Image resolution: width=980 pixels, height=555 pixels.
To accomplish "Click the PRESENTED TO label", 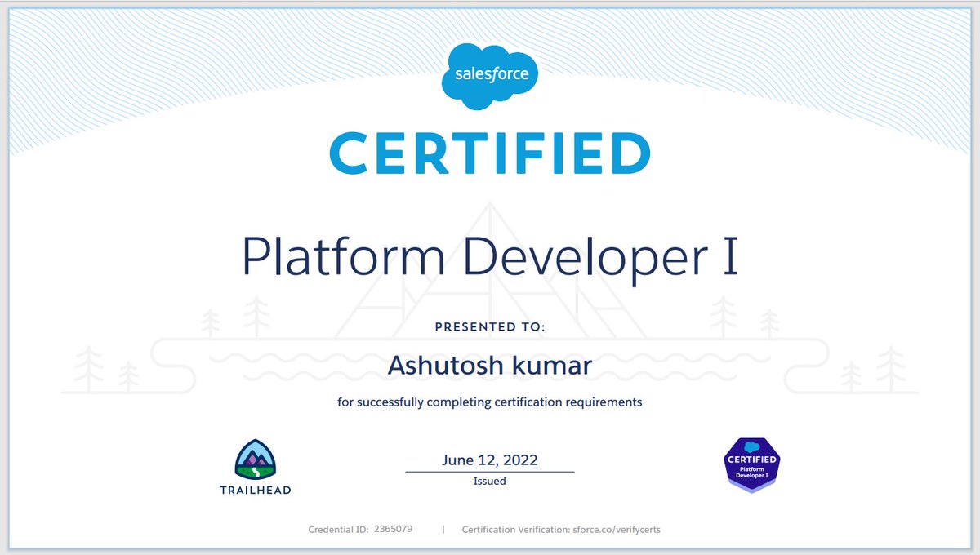I will click(490, 327).
